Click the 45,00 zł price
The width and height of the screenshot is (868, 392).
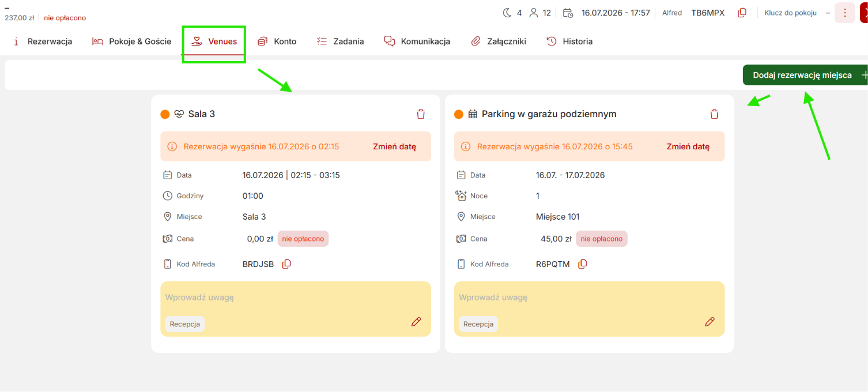click(x=556, y=239)
